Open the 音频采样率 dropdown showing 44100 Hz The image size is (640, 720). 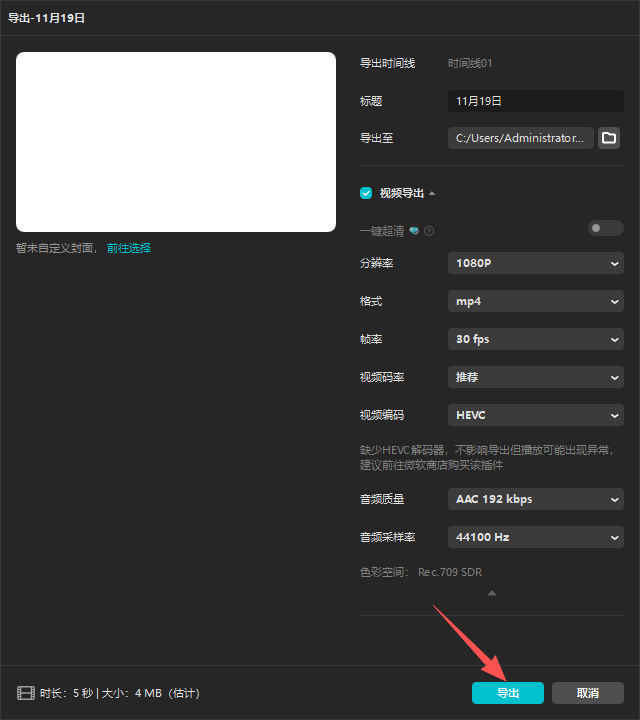click(535, 537)
